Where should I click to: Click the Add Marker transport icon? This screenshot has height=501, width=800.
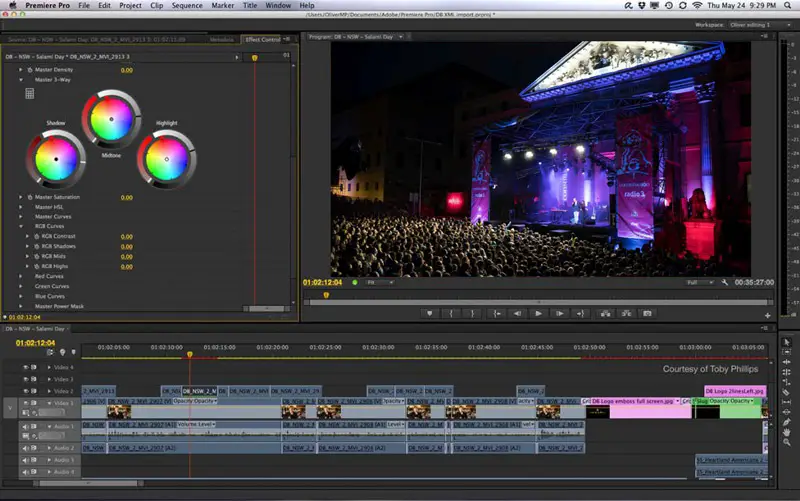[x=429, y=313]
